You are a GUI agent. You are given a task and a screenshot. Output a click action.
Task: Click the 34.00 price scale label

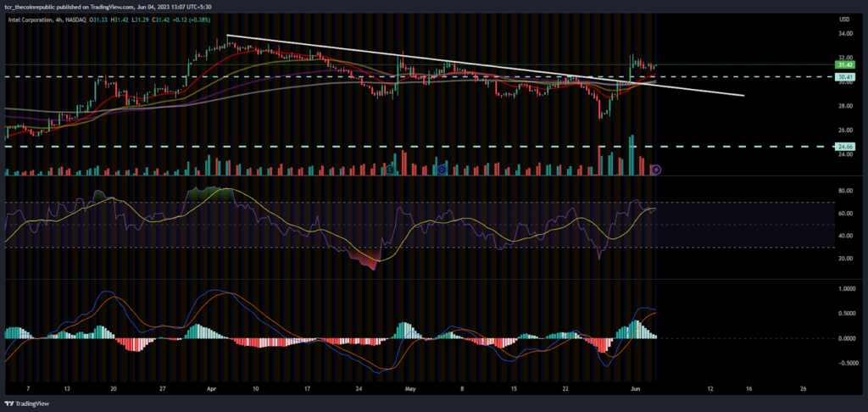pos(845,33)
